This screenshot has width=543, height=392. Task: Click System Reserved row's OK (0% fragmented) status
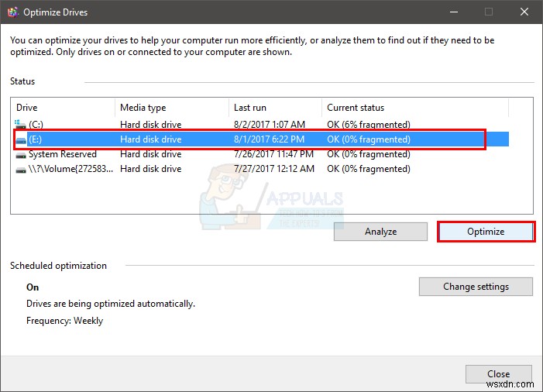click(369, 154)
